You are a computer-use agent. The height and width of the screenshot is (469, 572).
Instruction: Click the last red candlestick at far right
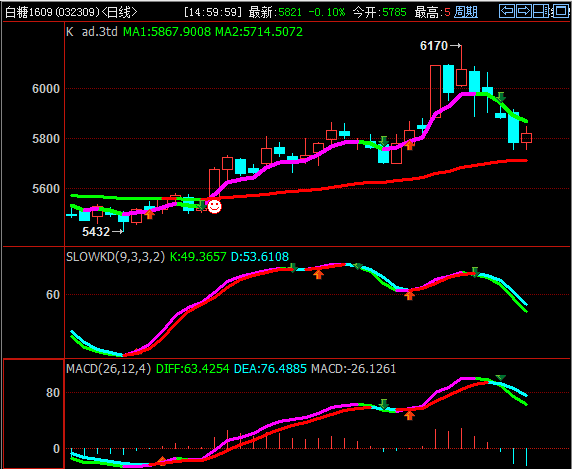point(526,138)
